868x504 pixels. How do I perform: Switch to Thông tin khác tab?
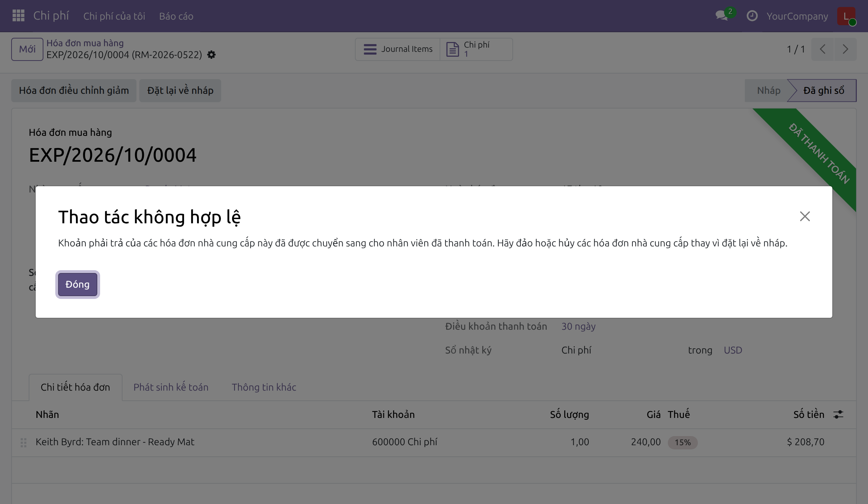pos(264,387)
